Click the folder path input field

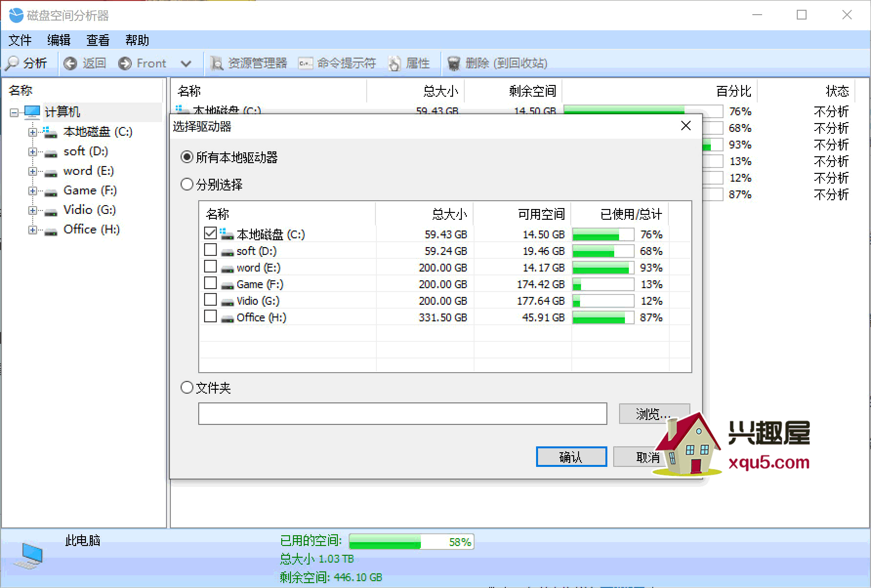click(403, 414)
